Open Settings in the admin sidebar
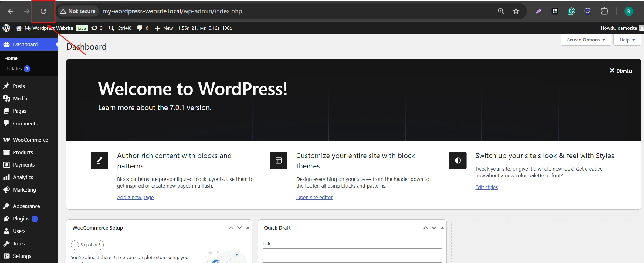Image resolution: width=644 pixels, height=263 pixels. coord(29,256)
